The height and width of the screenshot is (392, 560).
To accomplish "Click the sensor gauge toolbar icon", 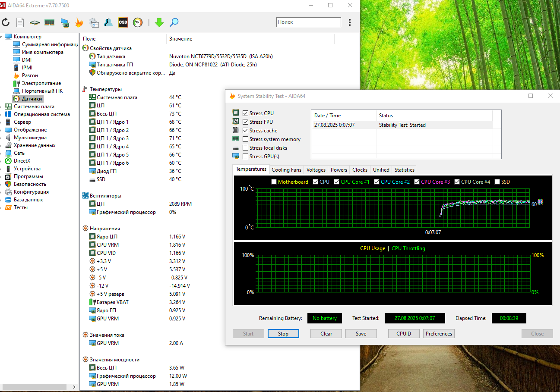I will (138, 22).
